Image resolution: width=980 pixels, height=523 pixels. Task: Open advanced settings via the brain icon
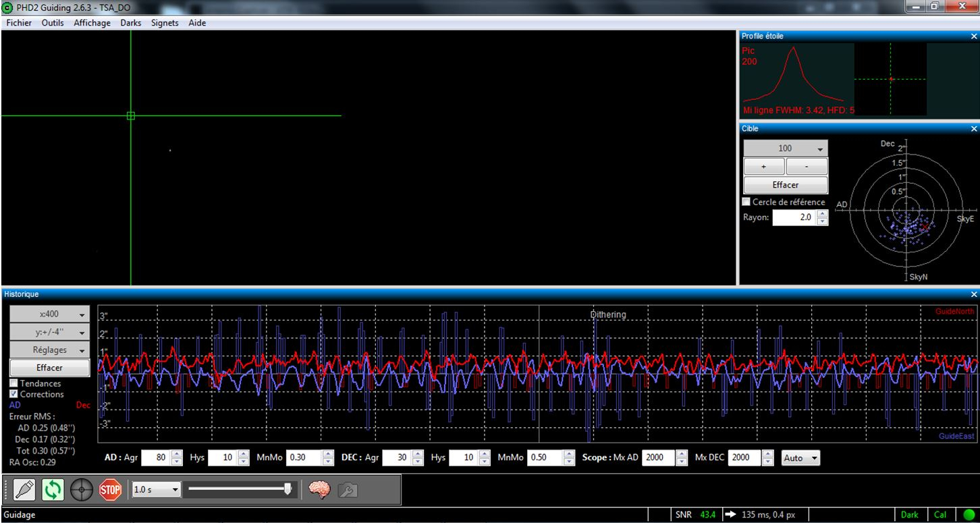tap(319, 489)
